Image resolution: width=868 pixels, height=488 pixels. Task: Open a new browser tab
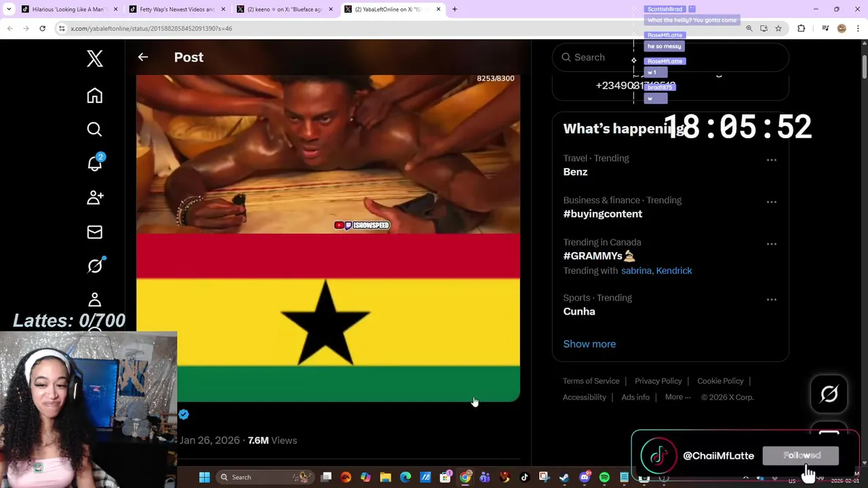pyautogui.click(x=454, y=9)
